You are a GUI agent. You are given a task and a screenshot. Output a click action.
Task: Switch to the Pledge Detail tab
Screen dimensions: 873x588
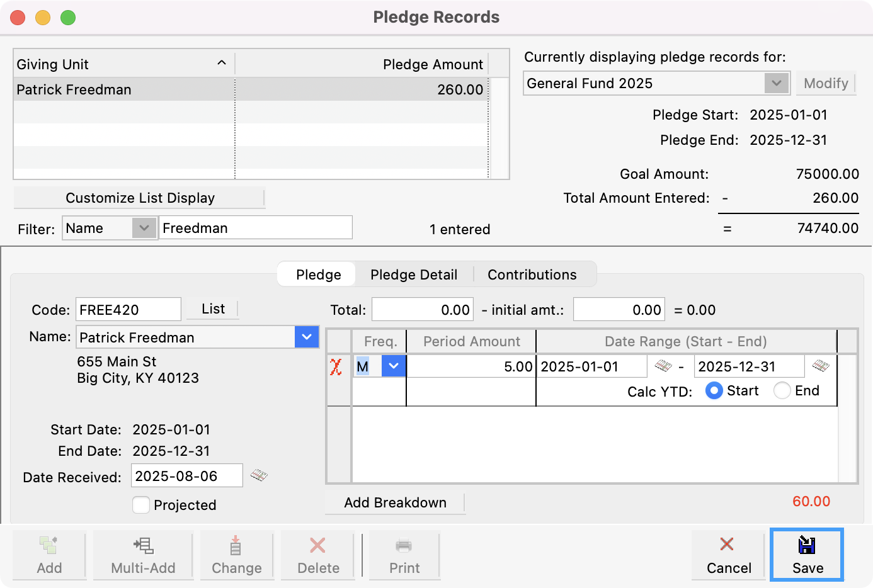[x=414, y=274]
